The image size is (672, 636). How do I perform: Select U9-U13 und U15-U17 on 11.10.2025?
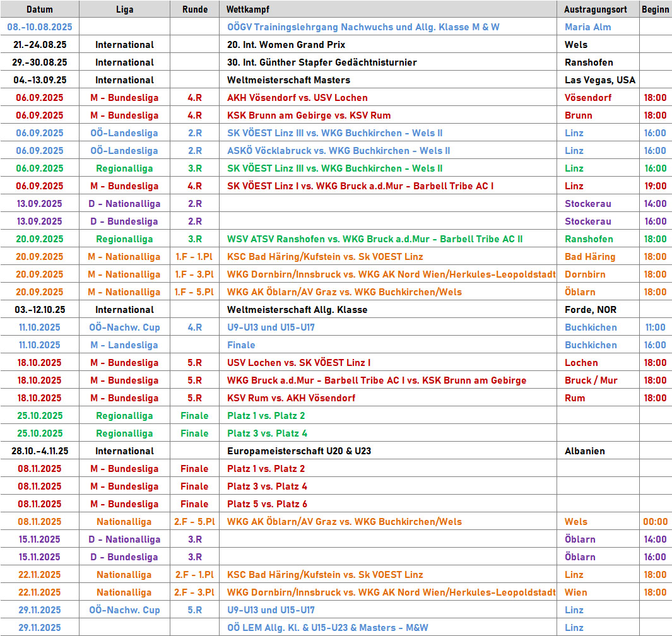click(271, 327)
